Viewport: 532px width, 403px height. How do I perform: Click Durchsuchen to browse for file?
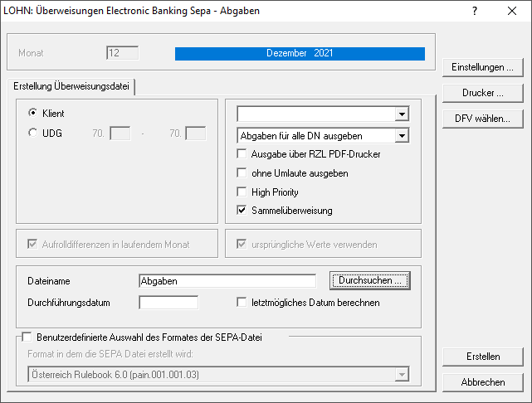click(370, 281)
